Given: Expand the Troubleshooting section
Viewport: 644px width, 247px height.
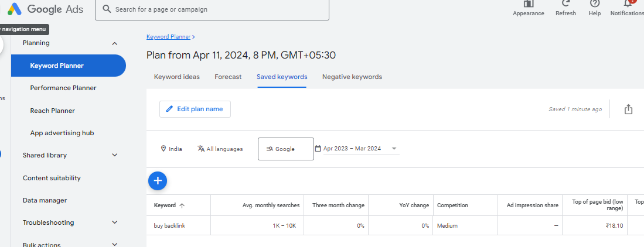Looking at the screenshot, I should coord(115,222).
